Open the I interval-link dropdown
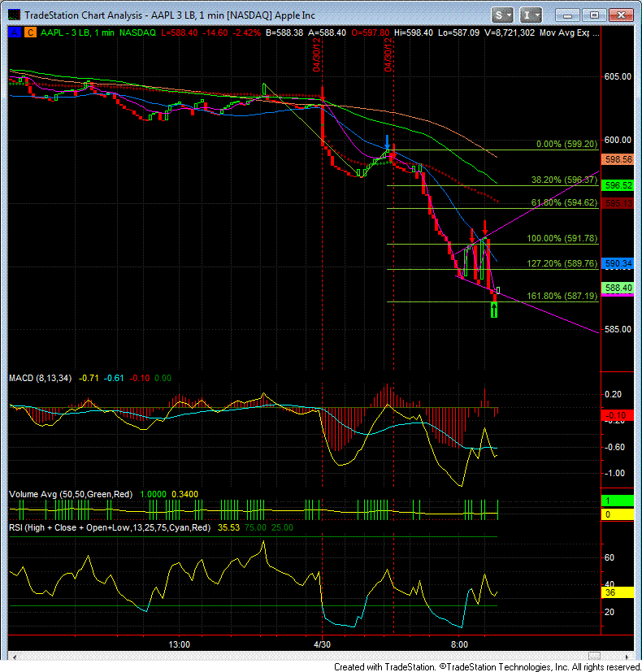Screen dimensions: 642x672 (531, 15)
